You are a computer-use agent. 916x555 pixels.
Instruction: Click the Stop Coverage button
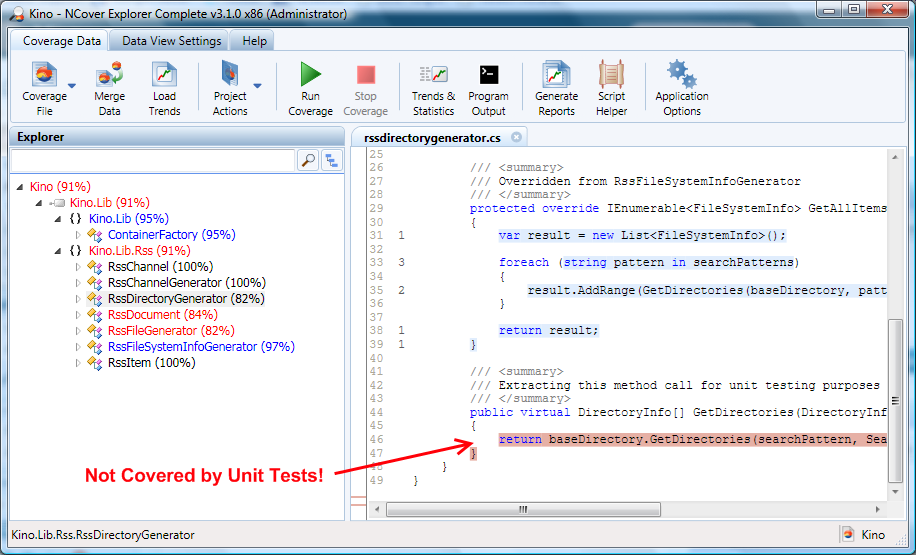click(x=366, y=89)
